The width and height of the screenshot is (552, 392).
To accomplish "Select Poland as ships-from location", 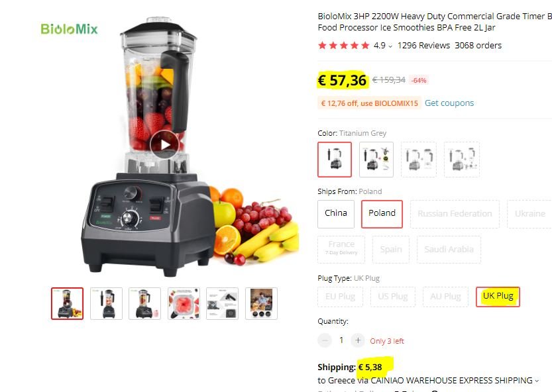I will click(382, 214).
